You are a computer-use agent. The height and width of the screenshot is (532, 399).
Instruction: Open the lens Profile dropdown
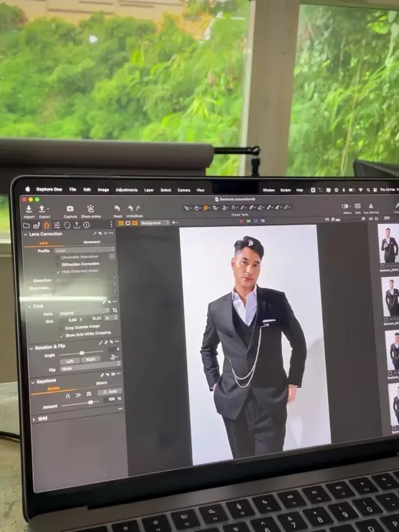click(85, 250)
